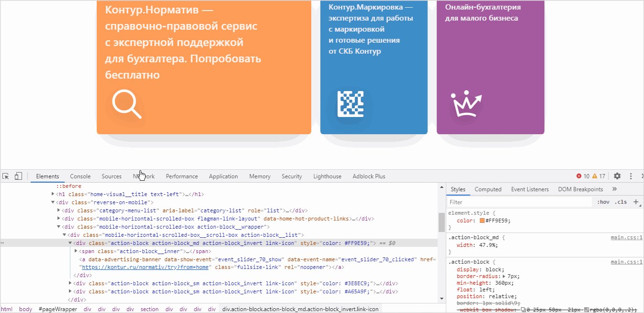The height and width of the screenshot is (313, 644).
Task: Select the Styles tab
Action: pyautogui.click(x=458, y=189)
